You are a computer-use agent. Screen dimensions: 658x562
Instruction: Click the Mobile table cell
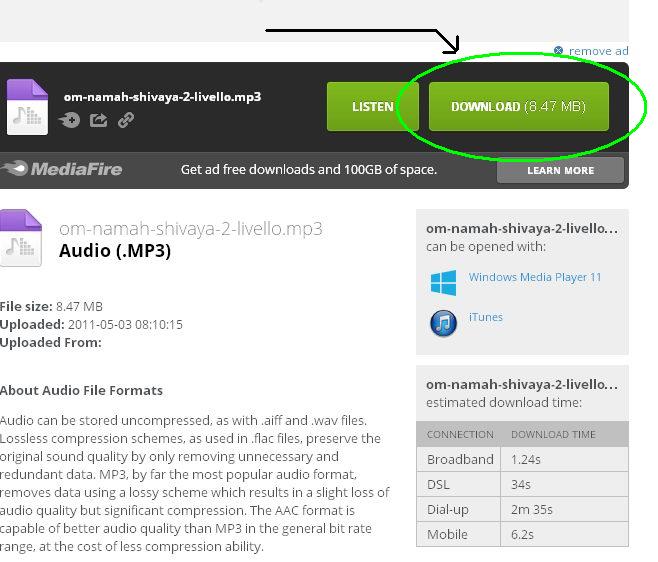(x=459, y=534)
